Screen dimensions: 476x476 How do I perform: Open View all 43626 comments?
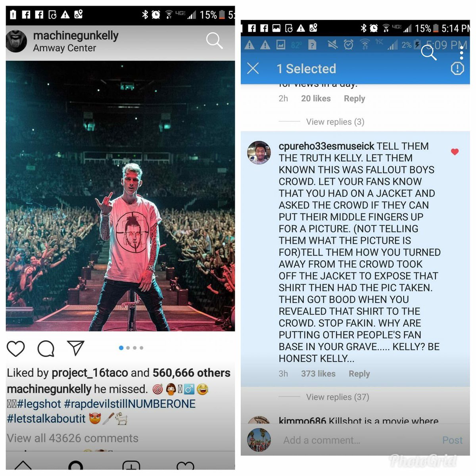(x=73, y=438)
